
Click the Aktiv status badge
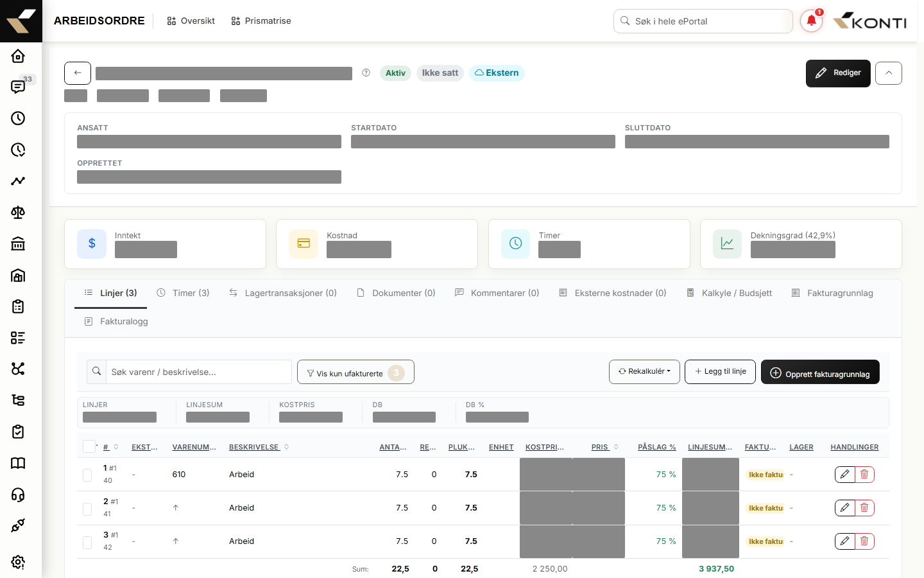[395, 73]
